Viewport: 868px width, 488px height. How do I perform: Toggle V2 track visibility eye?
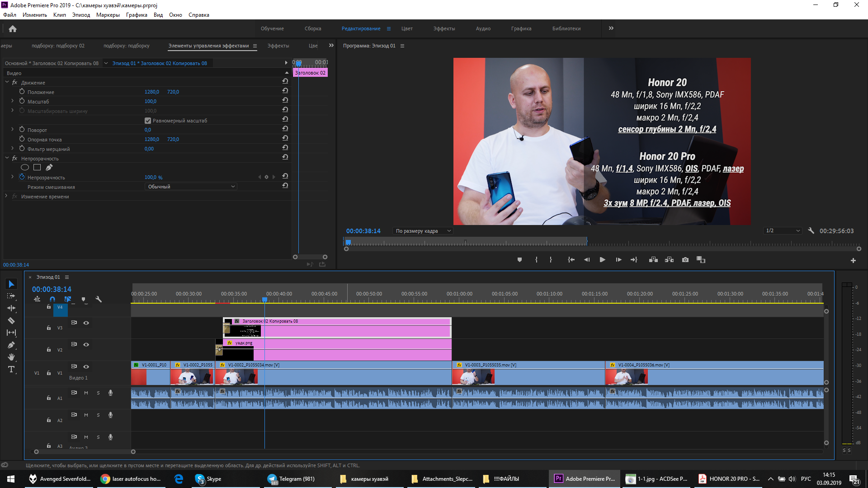click(86, 344)
